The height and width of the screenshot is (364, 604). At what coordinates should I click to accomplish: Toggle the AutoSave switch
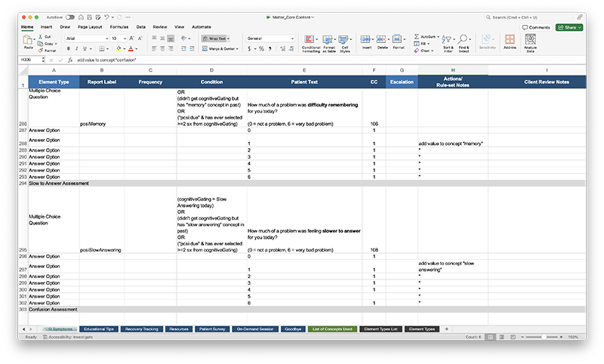click(x=70, y=17)
